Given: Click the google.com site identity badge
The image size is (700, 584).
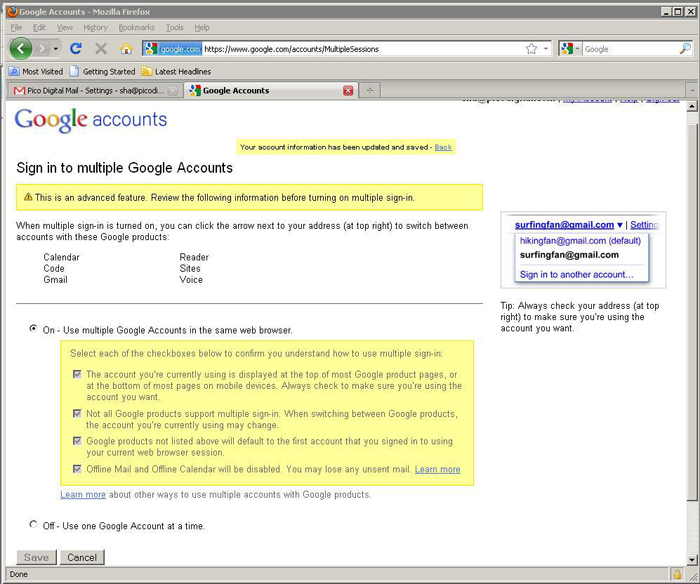Looking at the screenshot, I should (173, 49).
